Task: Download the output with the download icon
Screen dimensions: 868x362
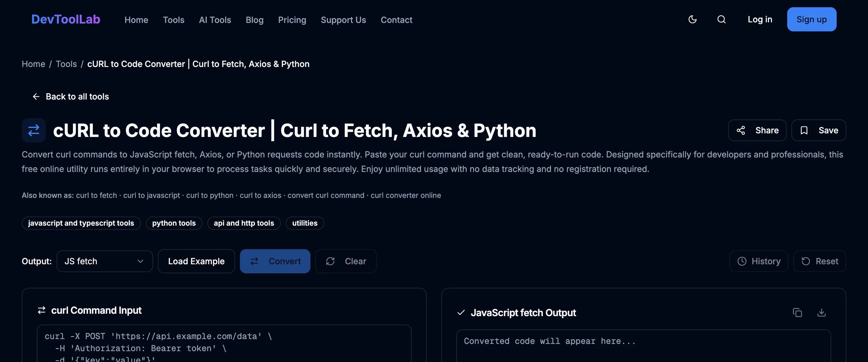Action: coord(822,313)
